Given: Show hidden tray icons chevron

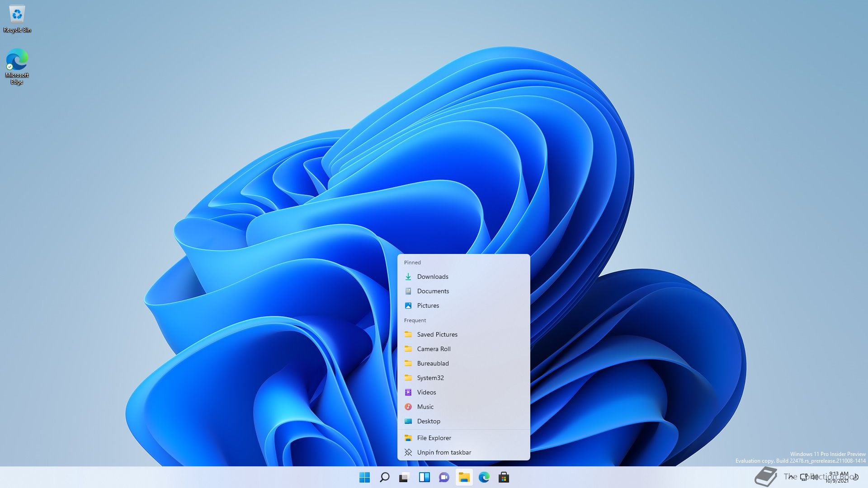Looking at the screenshot, I should pyautogui.click(x=791, y=477).
